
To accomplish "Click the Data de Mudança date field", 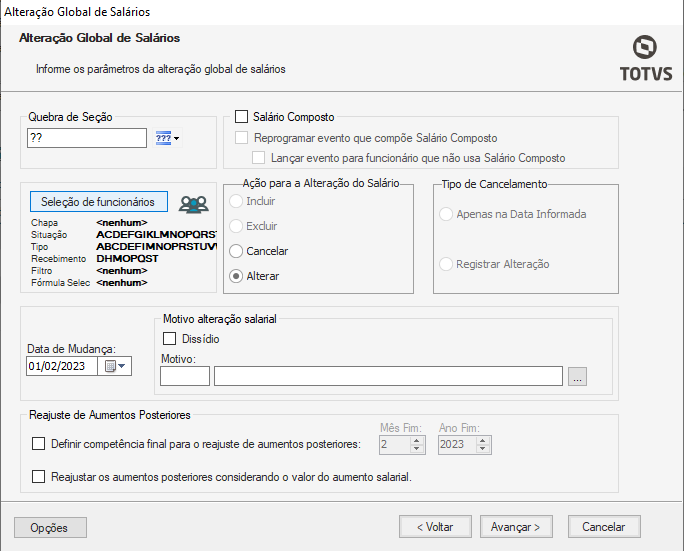I will coord(62,366).
